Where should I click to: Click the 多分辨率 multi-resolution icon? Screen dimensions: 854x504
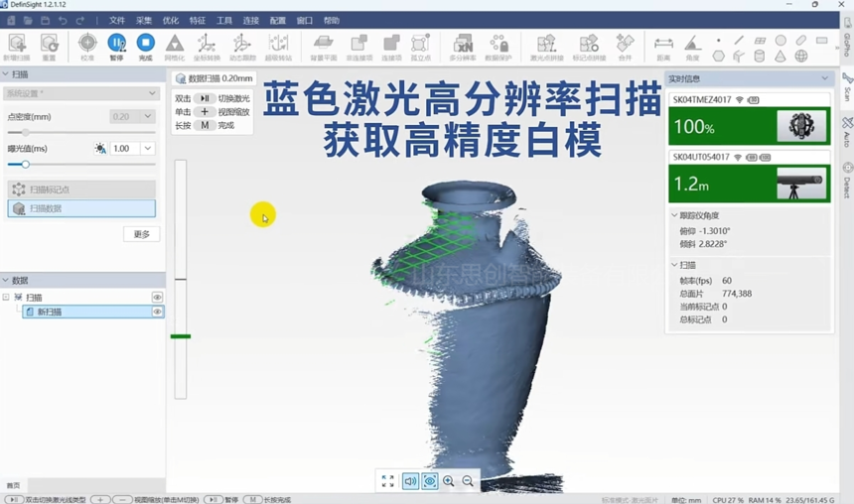pyautogui.click(x=463, y=47)
